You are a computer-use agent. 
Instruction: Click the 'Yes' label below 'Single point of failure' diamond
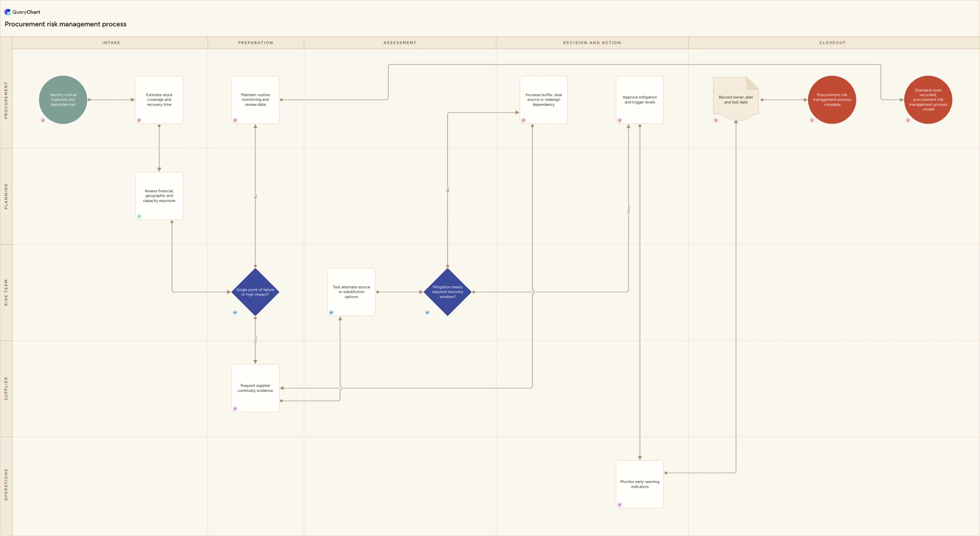coord(255,340)
